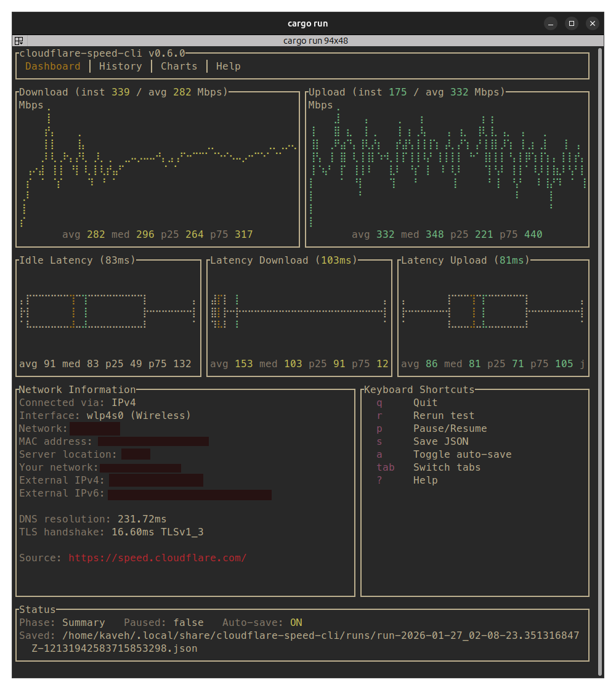Viewport: 616px width, 690px height.
Task: Click the saved JSON run file path
Action: (308, 635)
